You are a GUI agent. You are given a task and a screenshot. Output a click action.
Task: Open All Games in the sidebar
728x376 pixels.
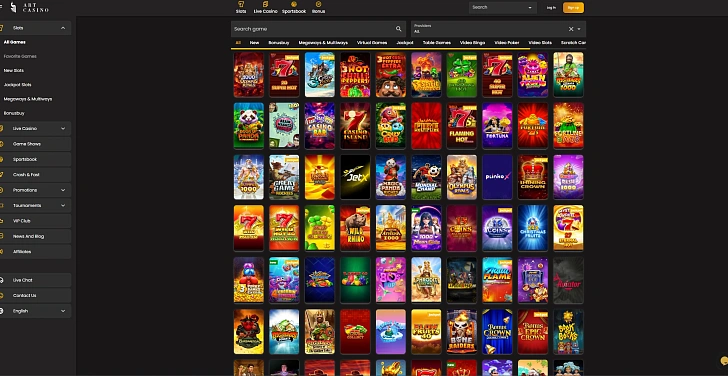[x=14, y=42]
